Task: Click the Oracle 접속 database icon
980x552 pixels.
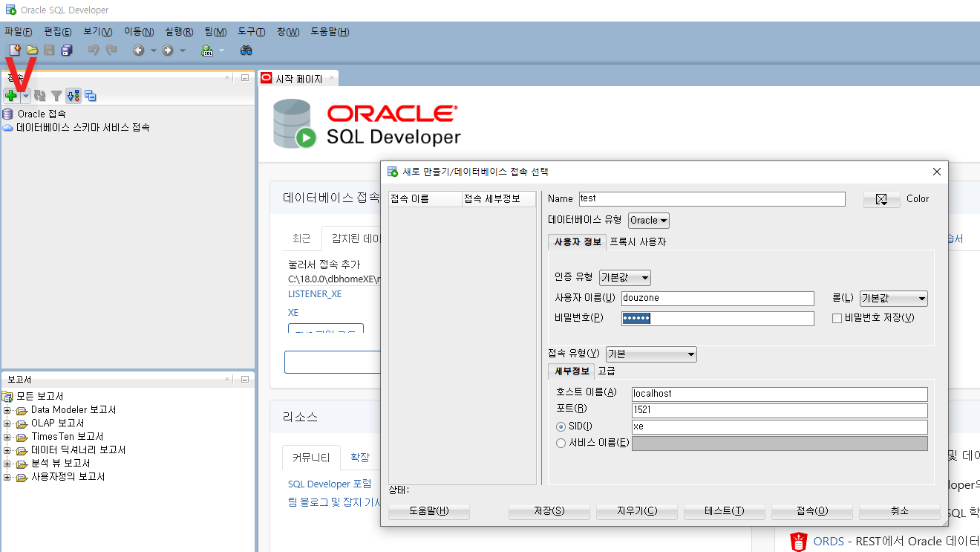Action: pyautogui.click(x=7, y=114)
